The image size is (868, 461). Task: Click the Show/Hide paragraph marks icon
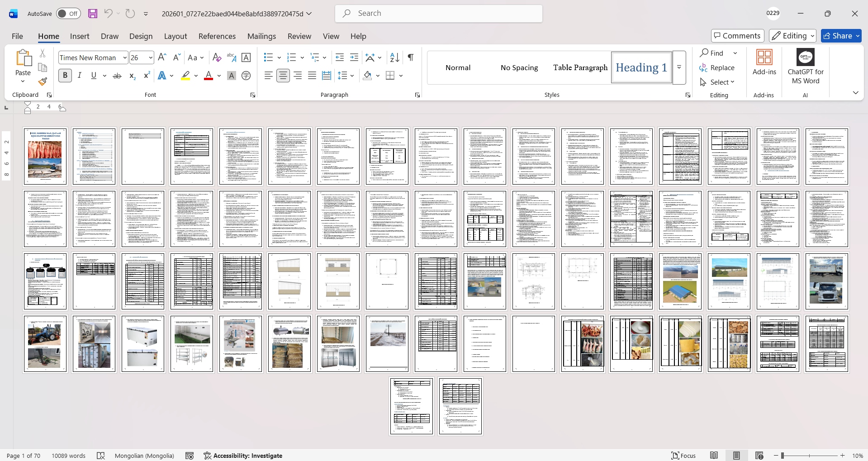pyautogui.click(x=411, y=57)
